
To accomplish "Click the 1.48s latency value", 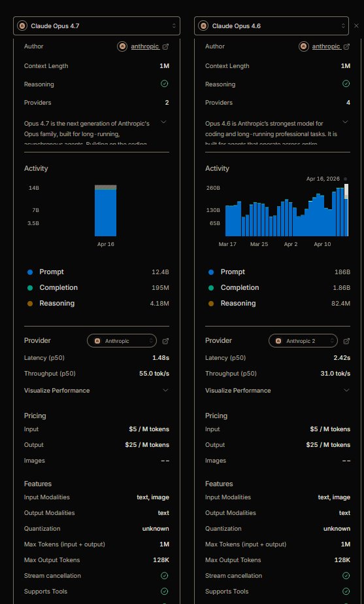I will 161,358.
